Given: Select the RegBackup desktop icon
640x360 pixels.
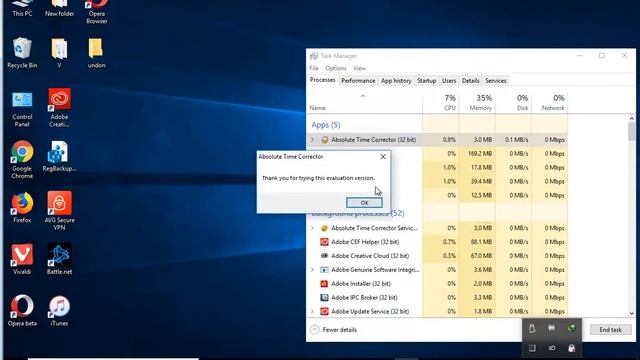Looking at the screenshot, I should (x=59, y=156).
